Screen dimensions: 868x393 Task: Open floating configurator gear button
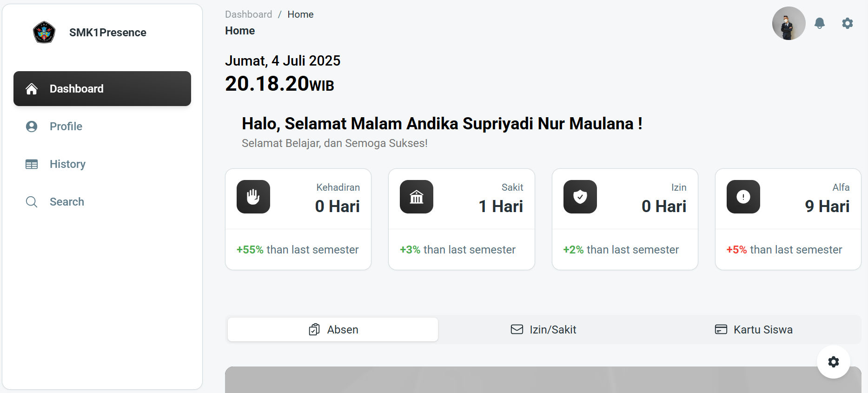[834, 362]
